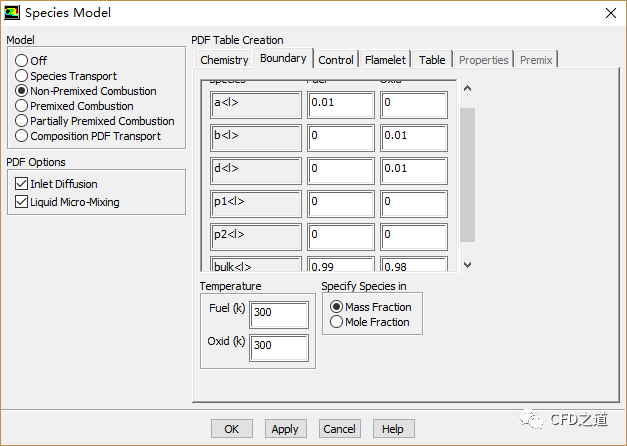Edit Oxid value 0.98 for bulk<l>
The width and height of the screenshot is (627, 446).
(x=414, y=264)
